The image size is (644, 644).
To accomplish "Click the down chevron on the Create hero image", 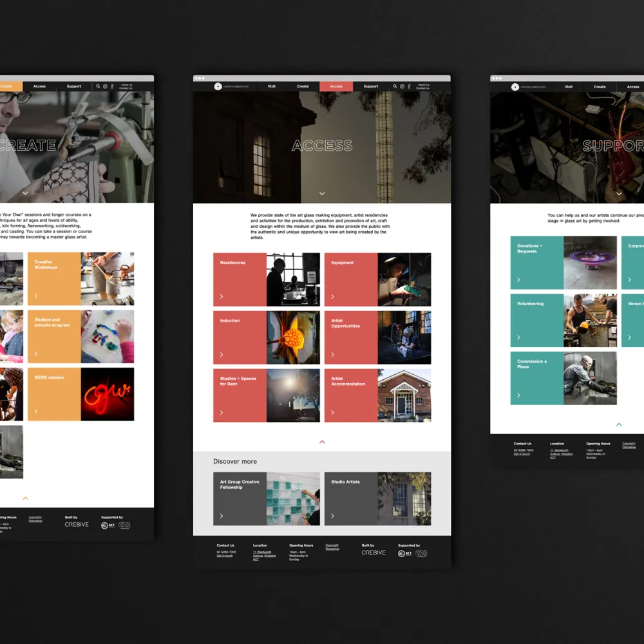I will pos(26,193).
